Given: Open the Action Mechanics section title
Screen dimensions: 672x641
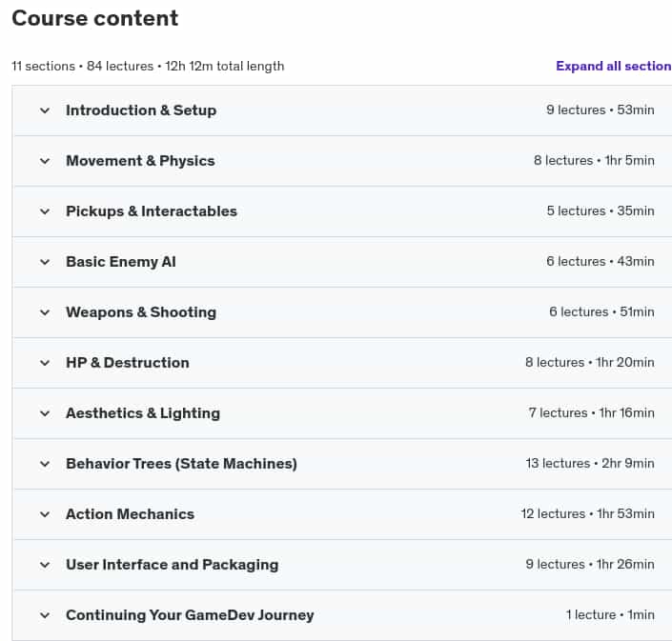Looking at the screenshot, I should click(130, 514).
